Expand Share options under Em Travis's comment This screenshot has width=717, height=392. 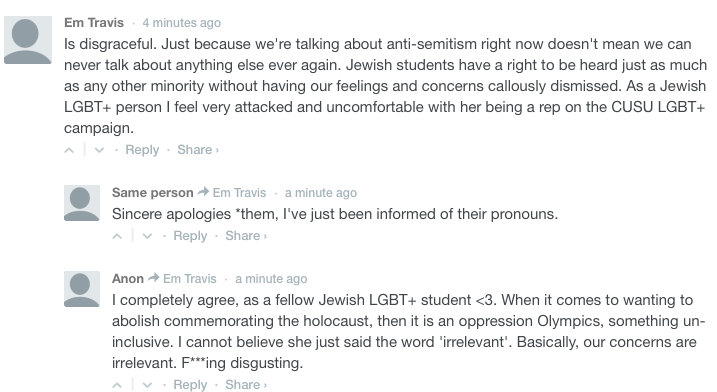(x=198, y=150)
